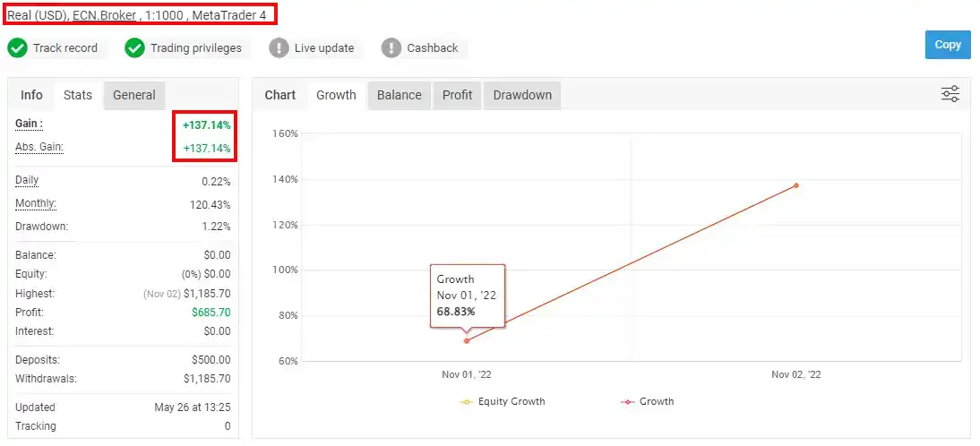Viewport: 980px width, 446px height.
Task: Toggle the Equity Growth legend marker
Action: coord(466,401)
